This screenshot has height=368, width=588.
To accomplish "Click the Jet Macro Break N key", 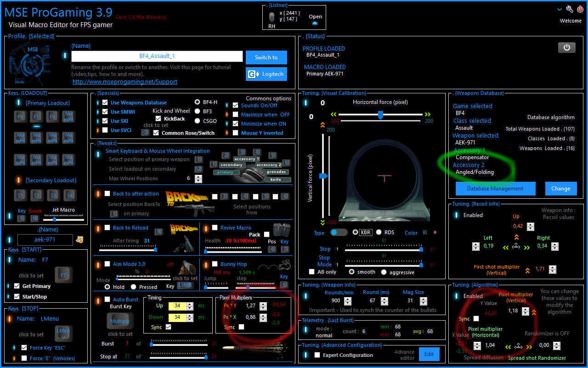I will coord(34,218).
